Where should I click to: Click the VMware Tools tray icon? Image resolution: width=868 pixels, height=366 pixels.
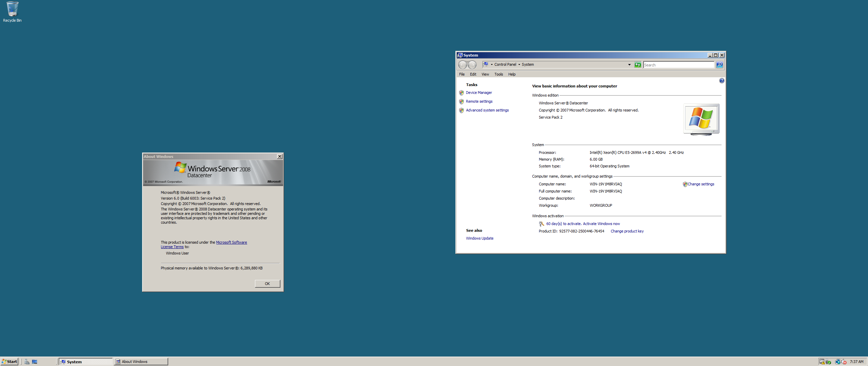click(822, 362)
